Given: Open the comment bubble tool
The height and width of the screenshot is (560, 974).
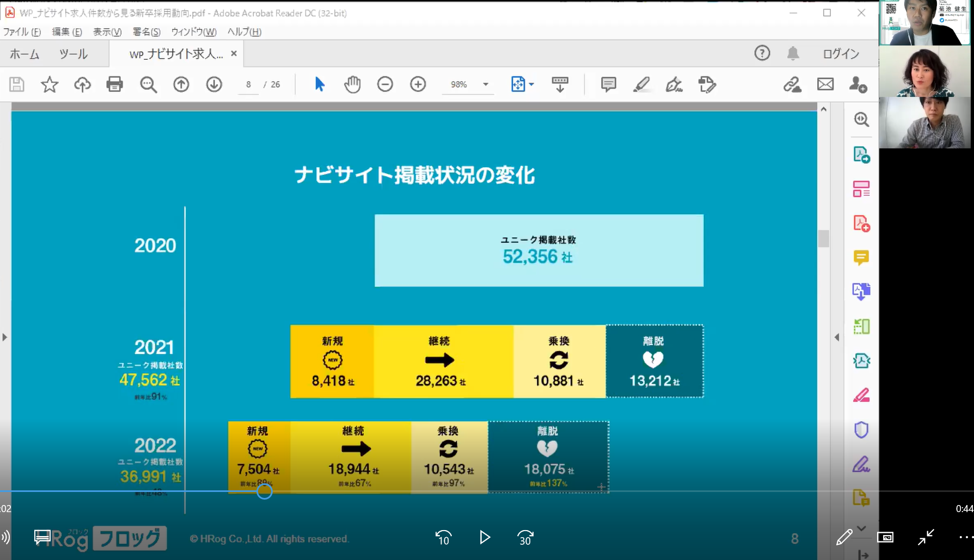Looking at the screenshot, I should point(608,84).
